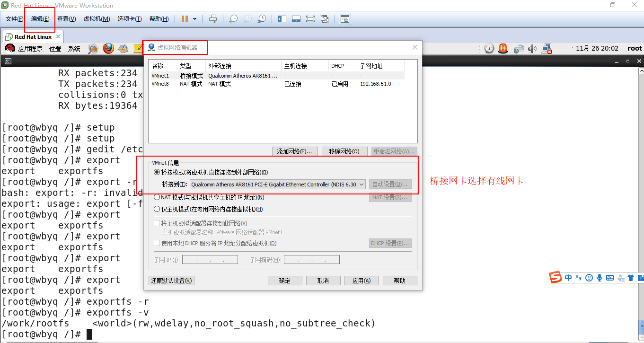Screen dimensions: 644x343
Task: Click the 外部连接 column header
Action: tap(244, 66)
